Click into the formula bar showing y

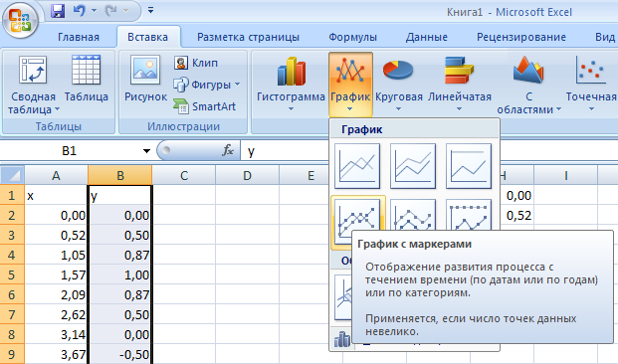pyautogui.click(x=429, y=151)
